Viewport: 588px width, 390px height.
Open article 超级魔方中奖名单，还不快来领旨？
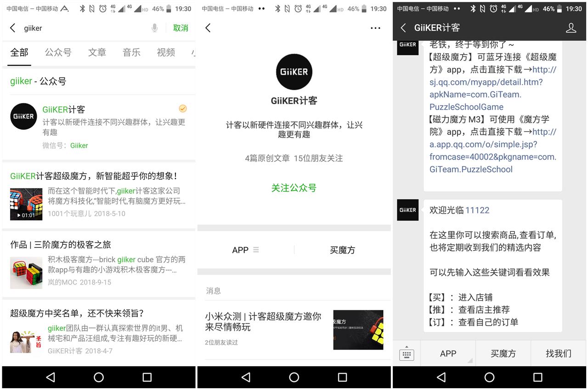pos(77,313)
